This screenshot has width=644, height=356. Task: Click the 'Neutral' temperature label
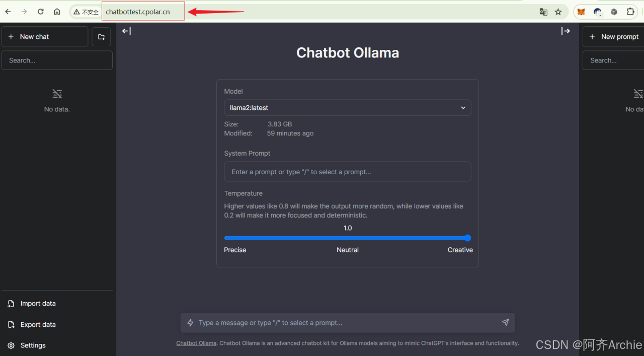[348, 250]
